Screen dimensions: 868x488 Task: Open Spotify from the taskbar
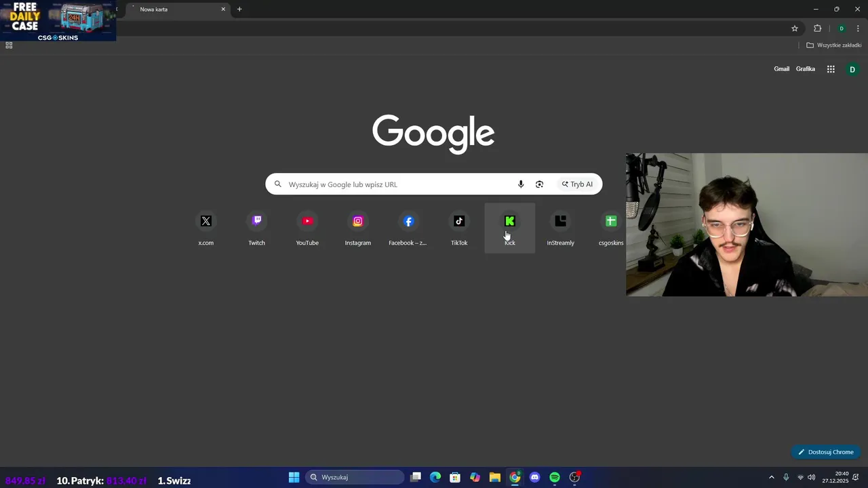(555, 477)
